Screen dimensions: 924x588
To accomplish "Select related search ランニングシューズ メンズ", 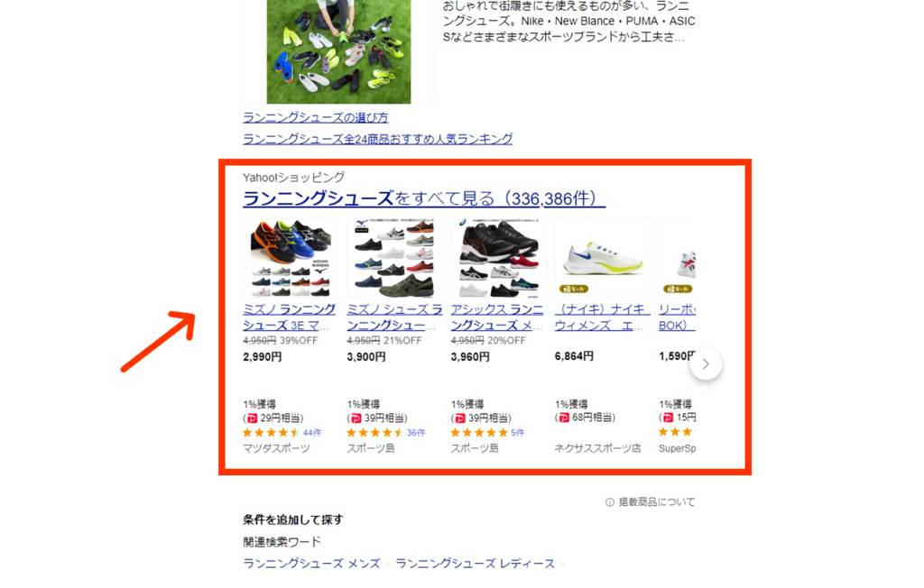I will [x=311, y=564].
